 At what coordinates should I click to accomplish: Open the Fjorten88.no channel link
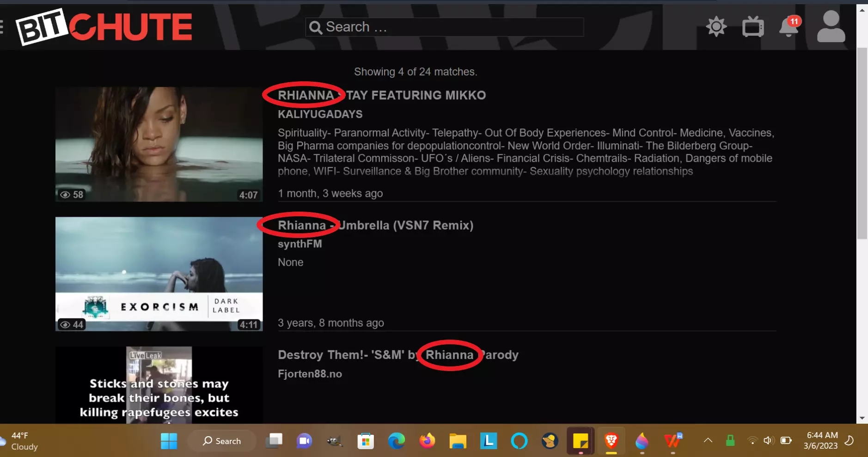[310, 374]
